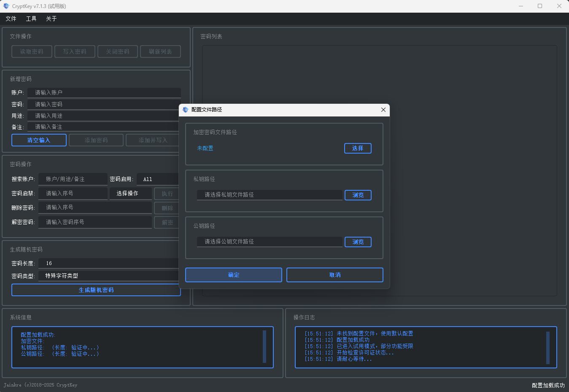The width and height of the screenshot is (569, 392).
Task: Focus the 请输入账户 field
Action: click(104, 92)
